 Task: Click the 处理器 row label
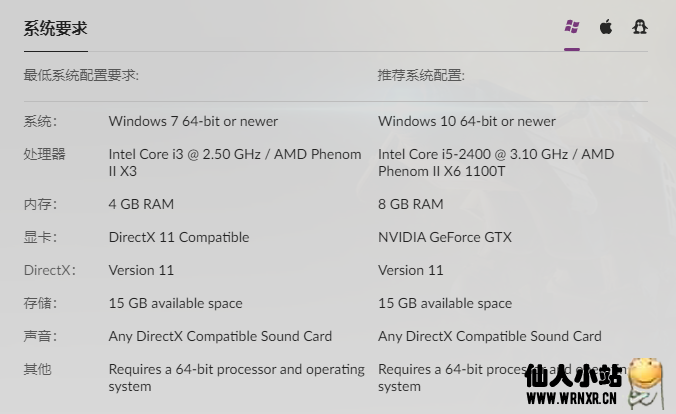click(44, 154)
